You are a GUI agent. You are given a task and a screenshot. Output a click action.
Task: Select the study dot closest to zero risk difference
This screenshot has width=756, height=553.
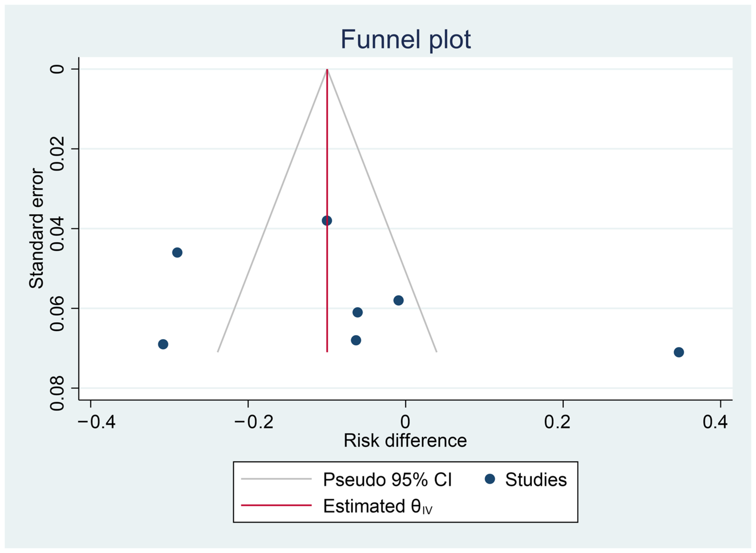398,300
